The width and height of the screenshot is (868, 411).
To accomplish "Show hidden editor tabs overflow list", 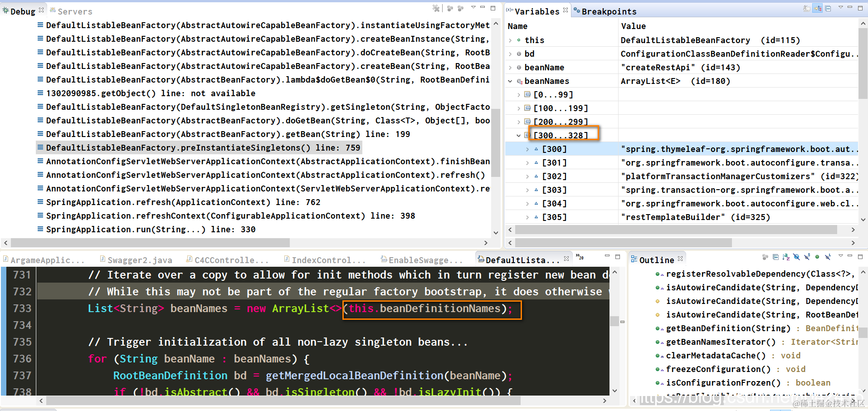I will pos(580,257).
